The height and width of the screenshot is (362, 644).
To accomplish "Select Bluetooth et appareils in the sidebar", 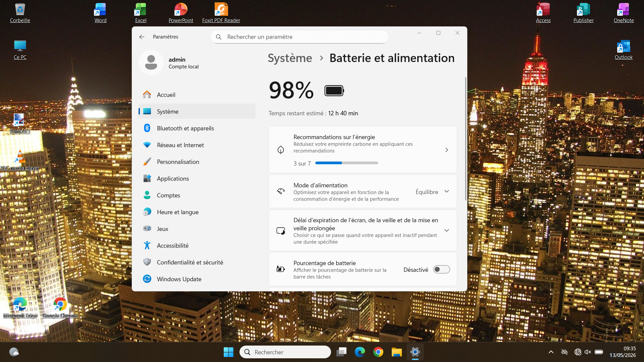I will click(197, 128).
